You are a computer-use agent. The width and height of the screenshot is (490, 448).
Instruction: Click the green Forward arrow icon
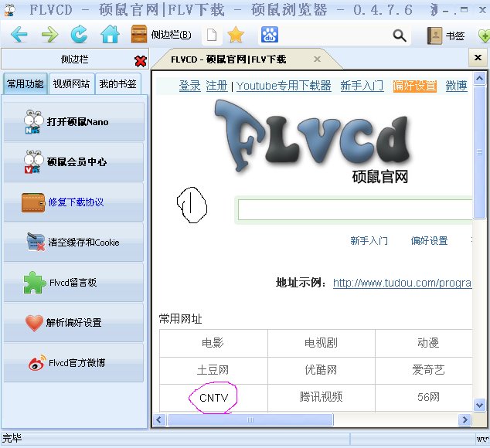click(x=49, y=34)
